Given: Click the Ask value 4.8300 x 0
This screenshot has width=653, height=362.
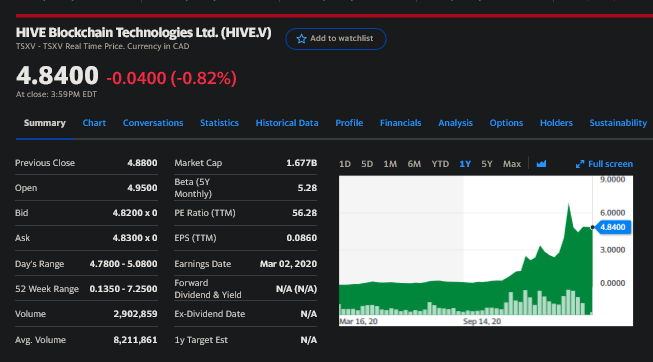Looking at the screenshot, I should [135, 238].
